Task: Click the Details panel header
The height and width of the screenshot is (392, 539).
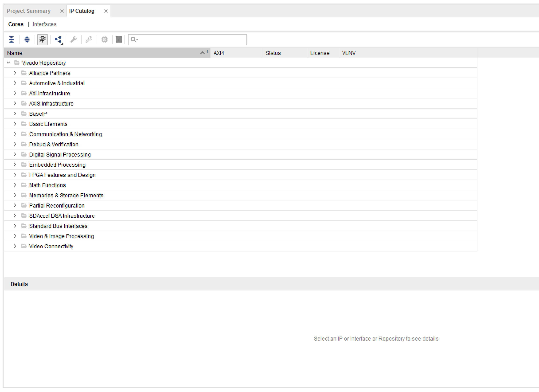Action: [271, 284]
